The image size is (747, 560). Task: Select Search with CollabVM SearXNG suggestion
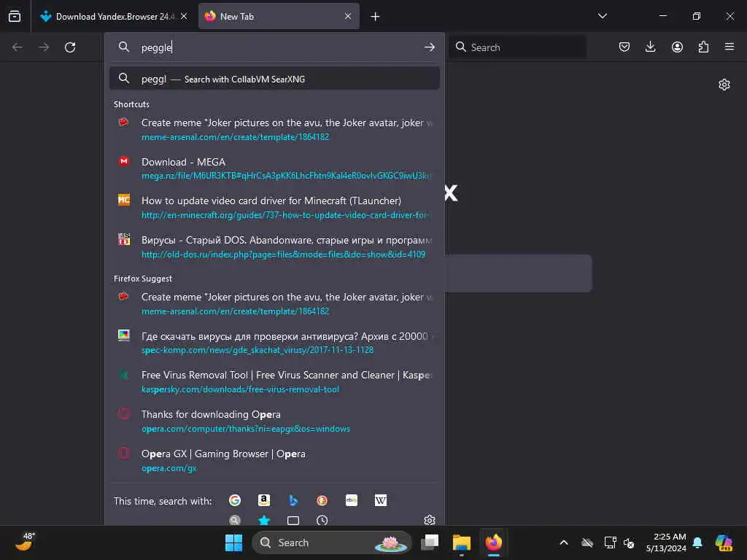coord(274,79)
